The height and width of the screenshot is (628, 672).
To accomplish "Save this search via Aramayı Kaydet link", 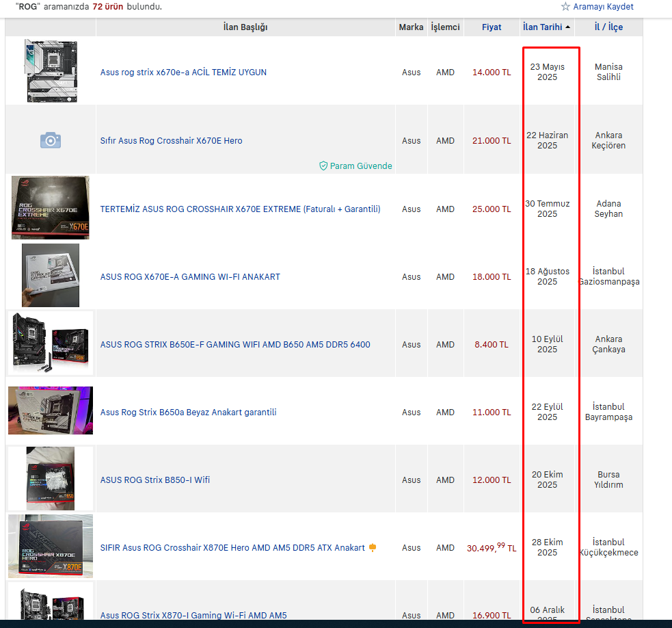I will coord(603,6).
